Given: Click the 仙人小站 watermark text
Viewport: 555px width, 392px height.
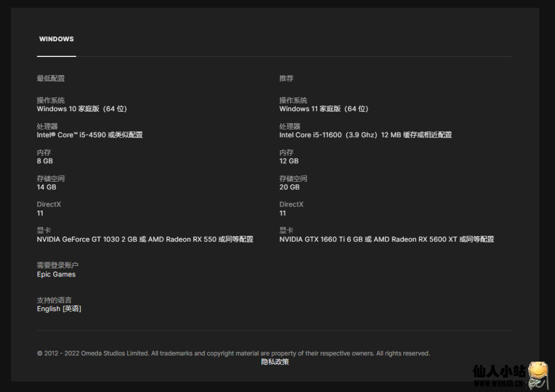Looking at the screenshot, I should pyautogui.click(x=499, y=372).
